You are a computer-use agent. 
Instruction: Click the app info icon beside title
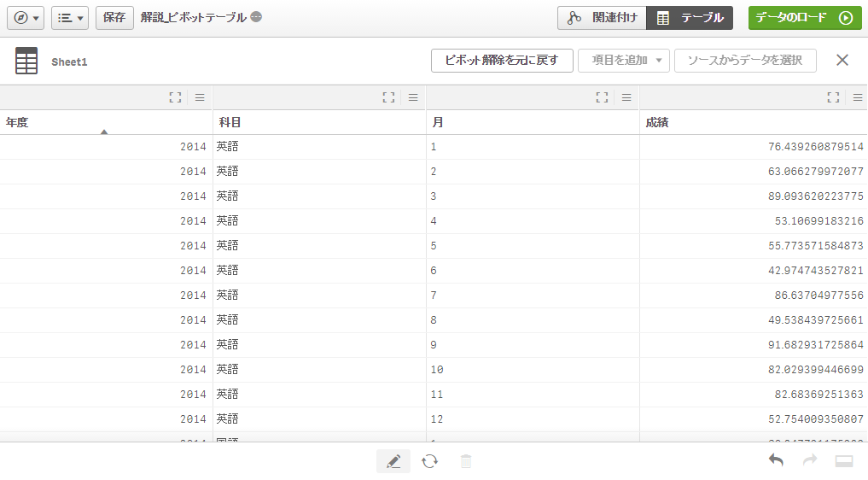coord(256,17)
